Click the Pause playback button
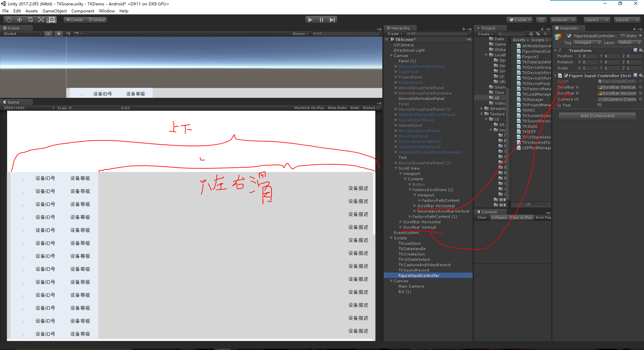This screenshot has height=350, width=644. click(321, 20)
